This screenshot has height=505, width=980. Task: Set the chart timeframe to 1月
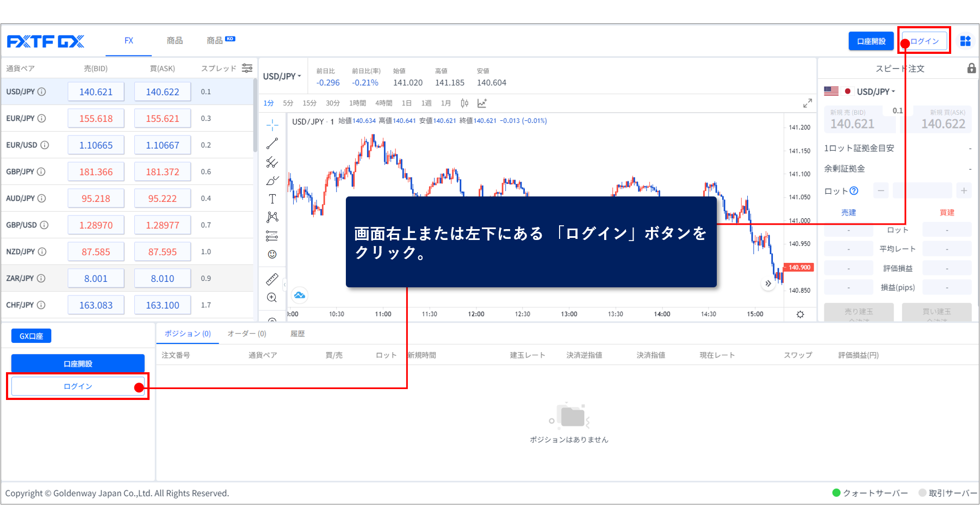(x=446, y=103)
